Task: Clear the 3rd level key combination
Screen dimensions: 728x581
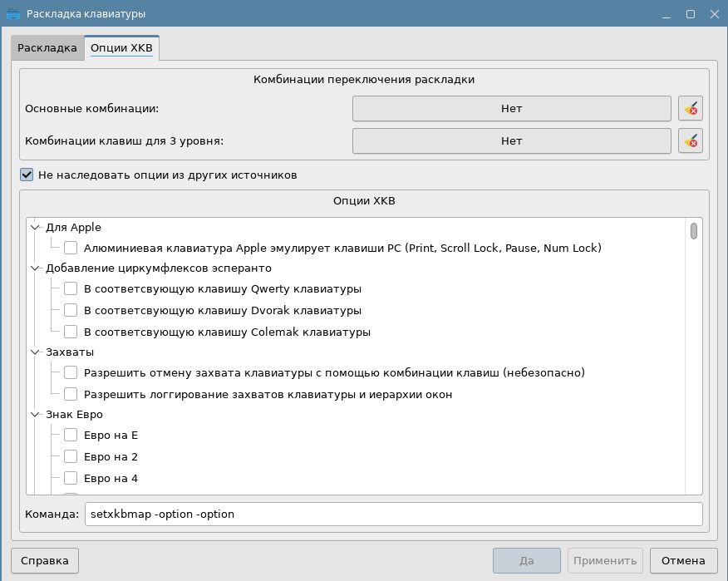Action: point(691,140)
